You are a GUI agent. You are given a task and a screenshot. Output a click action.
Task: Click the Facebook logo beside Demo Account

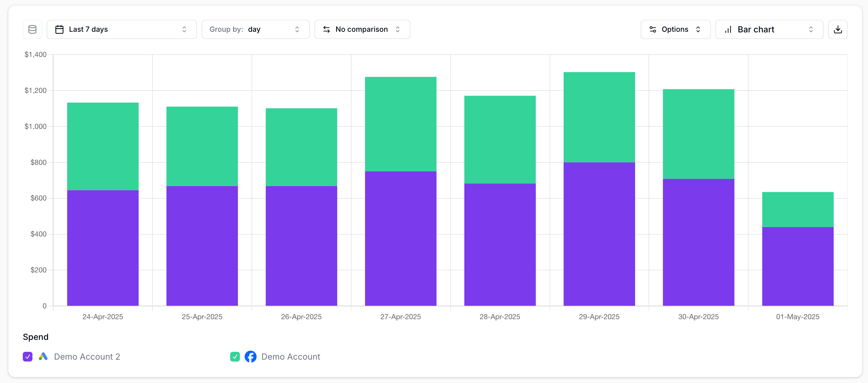click(x=250, y=356)
